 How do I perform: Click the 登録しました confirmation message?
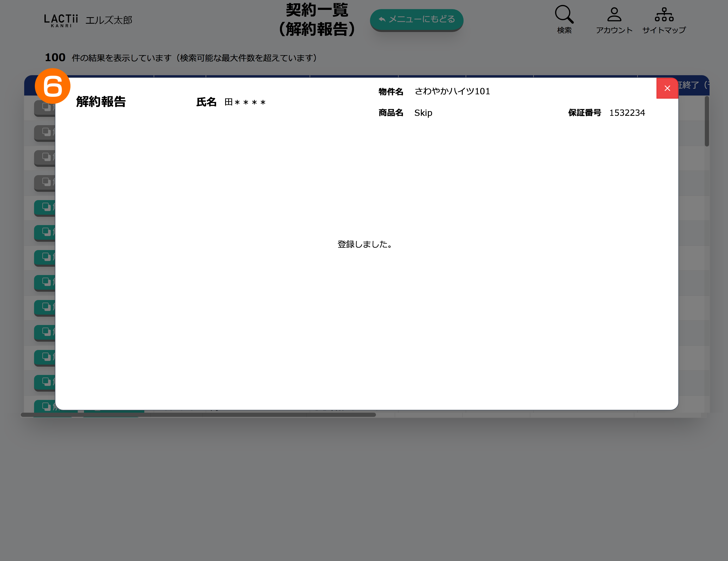coord(365,245)
